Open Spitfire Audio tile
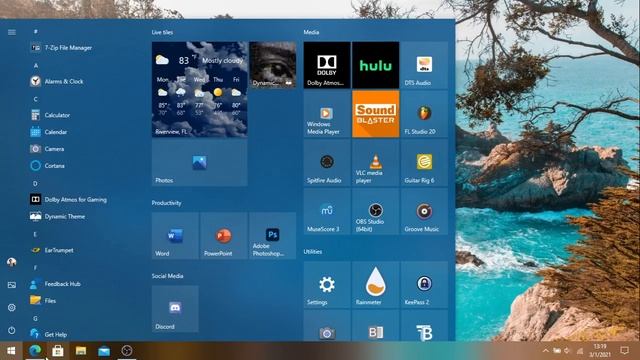The width and height of the screenshot is (640, 360). tap(327, 162)
